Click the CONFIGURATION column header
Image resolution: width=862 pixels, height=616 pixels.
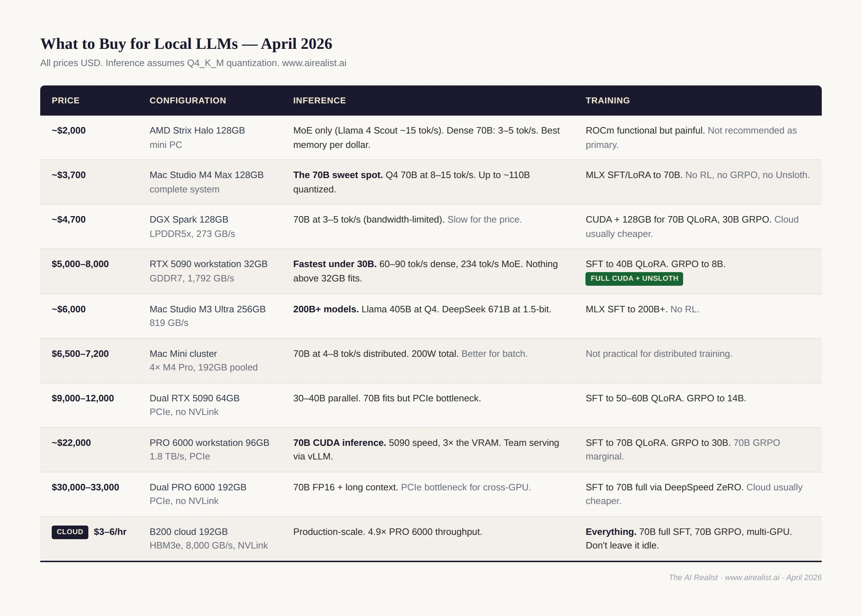point(187,101)
